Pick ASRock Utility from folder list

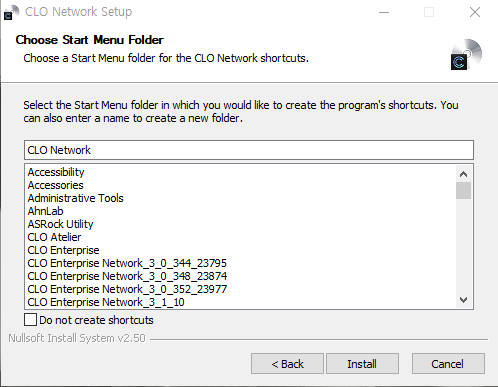coord(60,224)
